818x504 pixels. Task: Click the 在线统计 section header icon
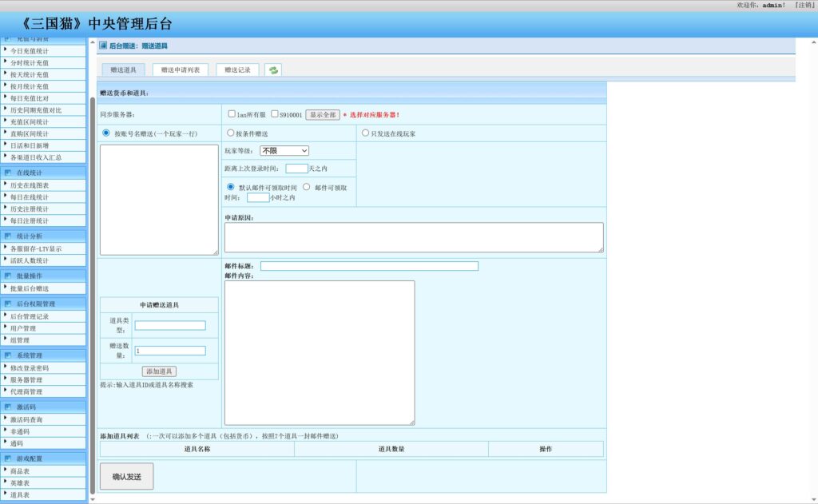[x=8, y=172]
